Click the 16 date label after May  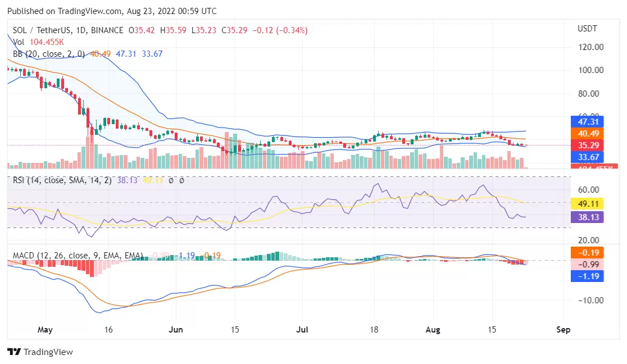[x=108, y=330]
